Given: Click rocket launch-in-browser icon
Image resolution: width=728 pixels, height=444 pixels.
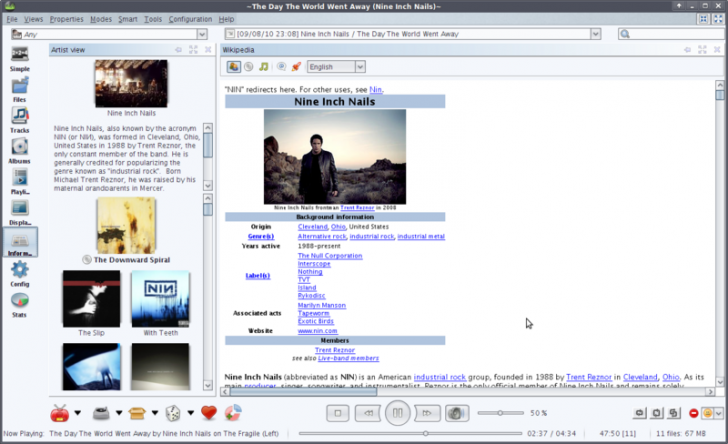Looking at the screenshot, I should pos(296,67).
